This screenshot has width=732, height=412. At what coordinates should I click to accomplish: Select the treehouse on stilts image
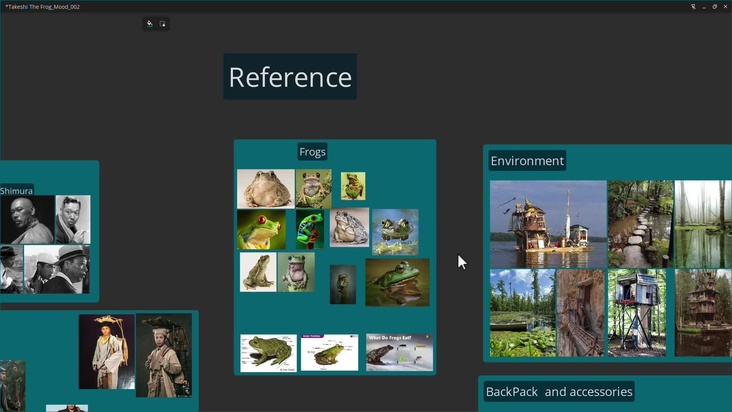coord(637,312)
